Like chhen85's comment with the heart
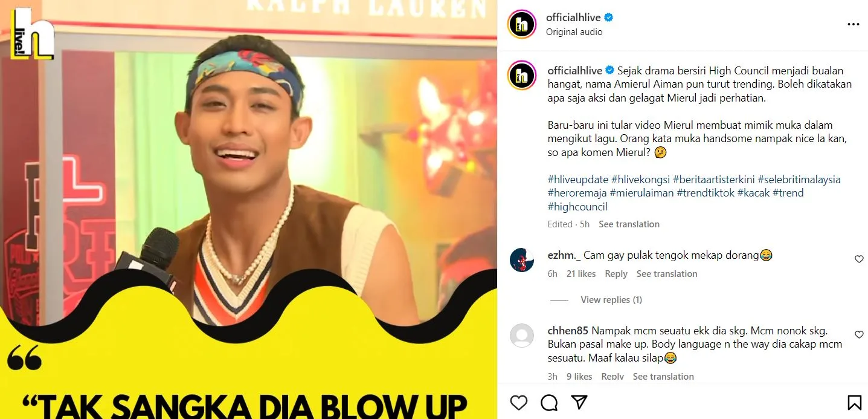Image resolution: width=868 pixels, height=419 pixels. (x=859, y=334)
